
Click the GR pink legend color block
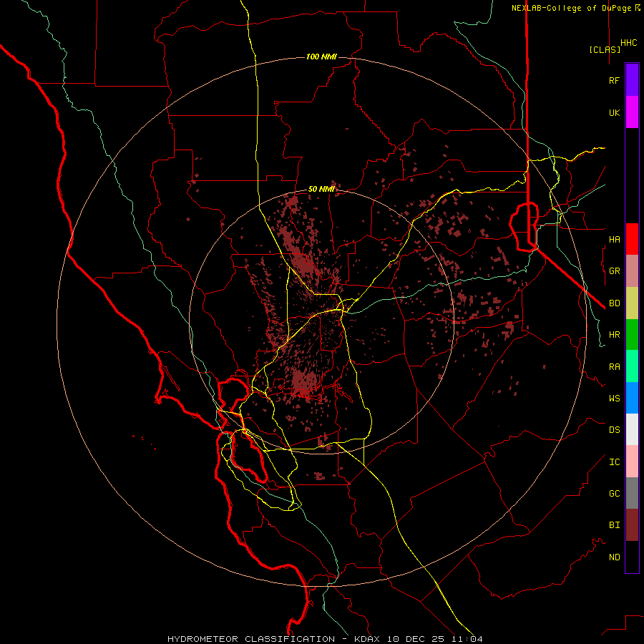pyautogui.click(x=632, y=271)
